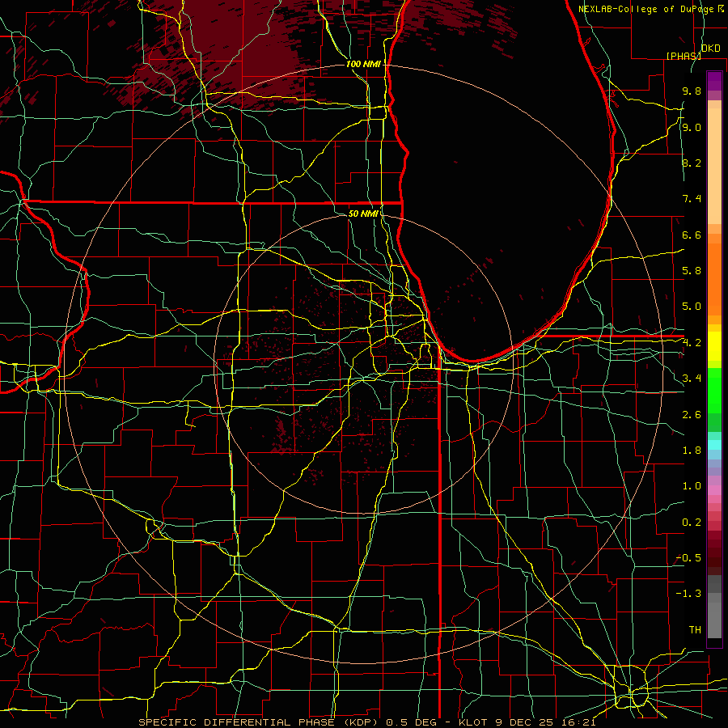Click the purple top segment of color bar

click(714, 81)
